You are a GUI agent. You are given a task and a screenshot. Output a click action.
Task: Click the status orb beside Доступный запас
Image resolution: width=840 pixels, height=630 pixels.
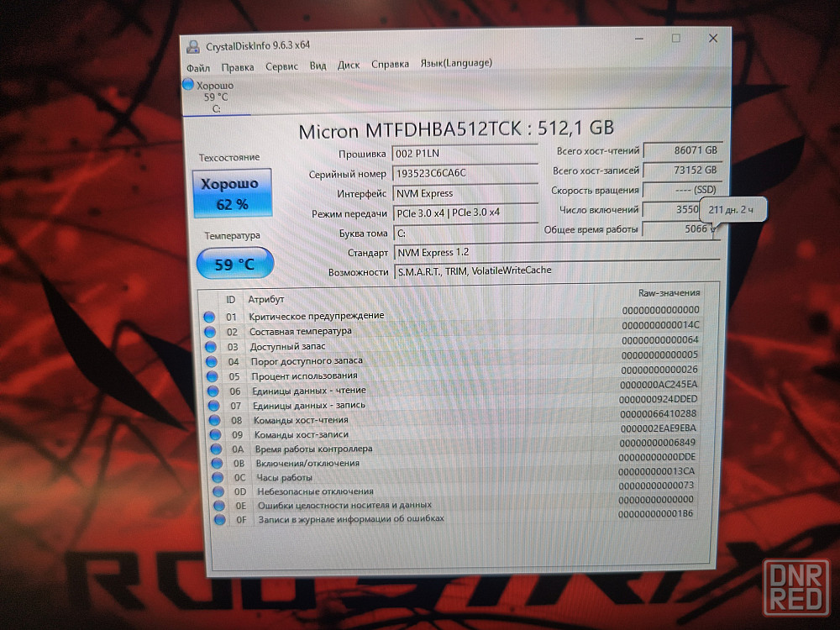[210, 347]
